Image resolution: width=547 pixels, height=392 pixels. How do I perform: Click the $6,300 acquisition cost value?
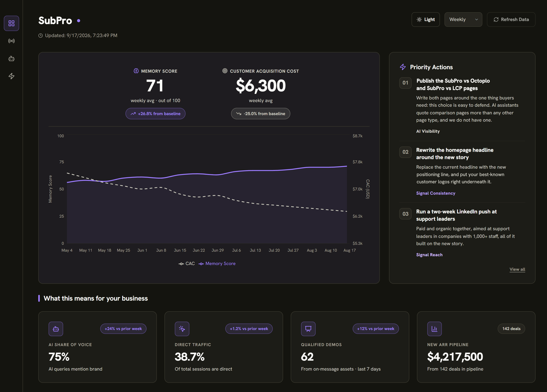point(261,86)
